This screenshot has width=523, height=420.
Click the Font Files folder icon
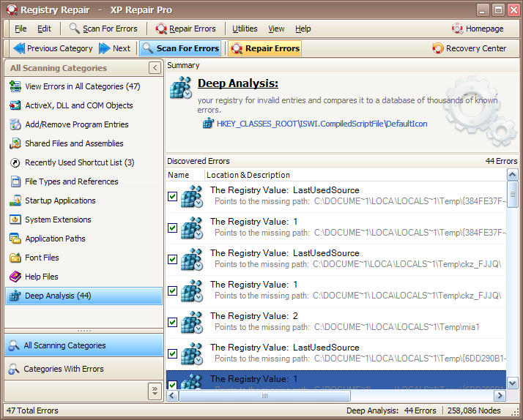click(x=15, y=258)
